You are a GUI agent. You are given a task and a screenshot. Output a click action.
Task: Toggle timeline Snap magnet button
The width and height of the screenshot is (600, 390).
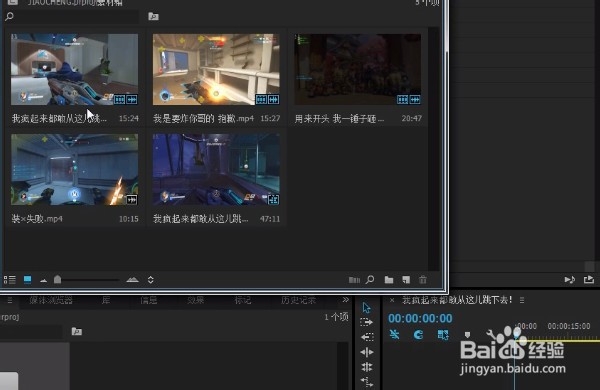[418, 335]
